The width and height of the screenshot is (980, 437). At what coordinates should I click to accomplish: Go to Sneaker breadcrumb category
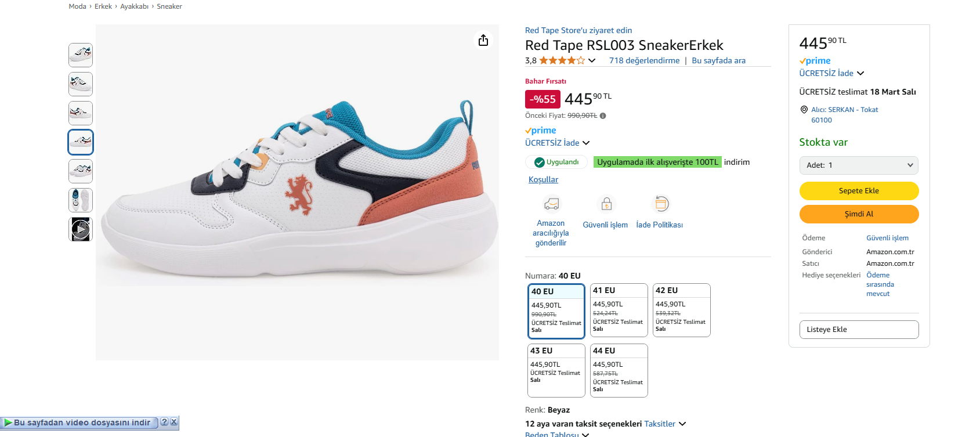pyautogui.click(x=169, y=6)
